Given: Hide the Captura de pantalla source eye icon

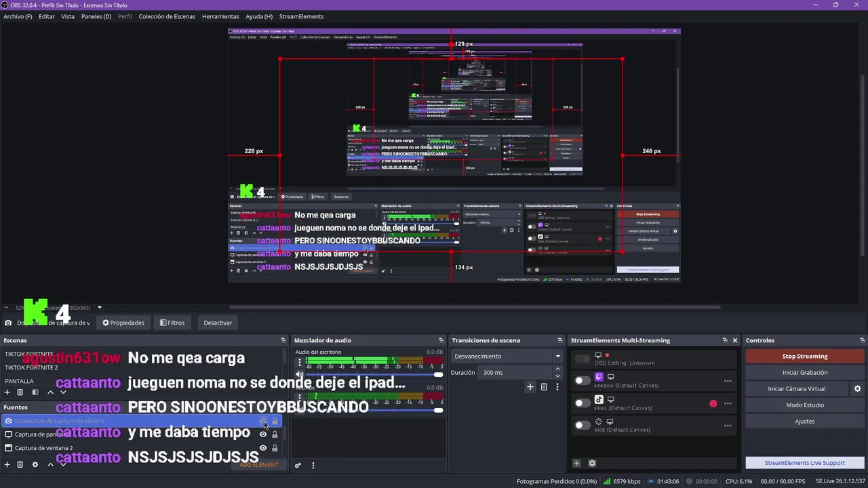Looking at the screenshot, I should tap(263, 434).
